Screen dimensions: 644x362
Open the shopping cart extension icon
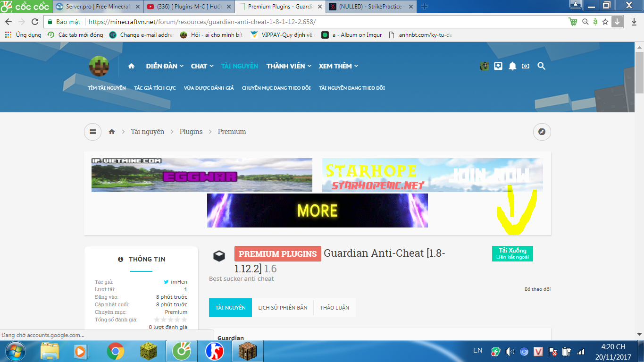coord(573,22)
